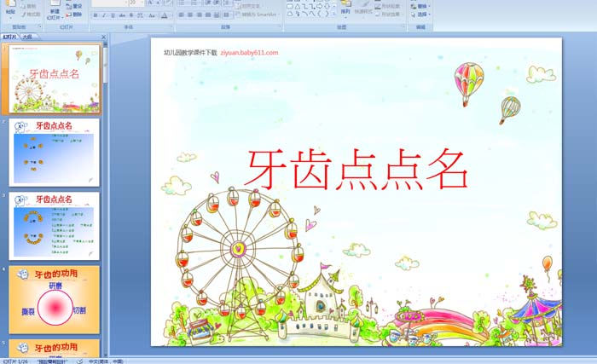Click the font name box
Image resolution: width=597 pixels, height=364 pixels.
108,3
